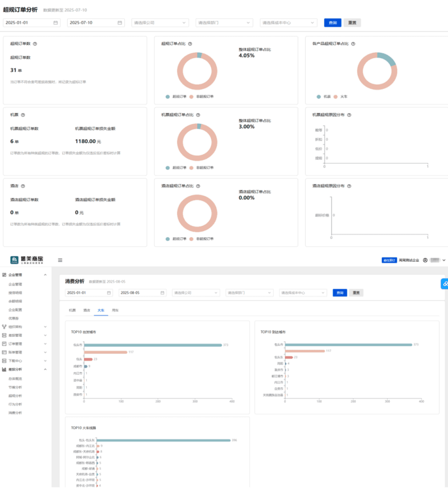Click the 包头市 bar in TOP10 到达城市 chart
The width and height of the screenshot is (448, 495).
tap(348, 345)
